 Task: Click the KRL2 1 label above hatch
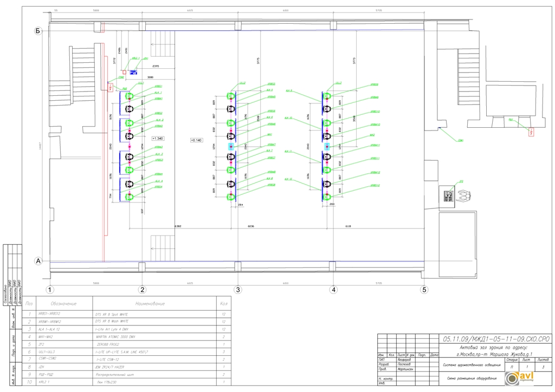[135, 58]
